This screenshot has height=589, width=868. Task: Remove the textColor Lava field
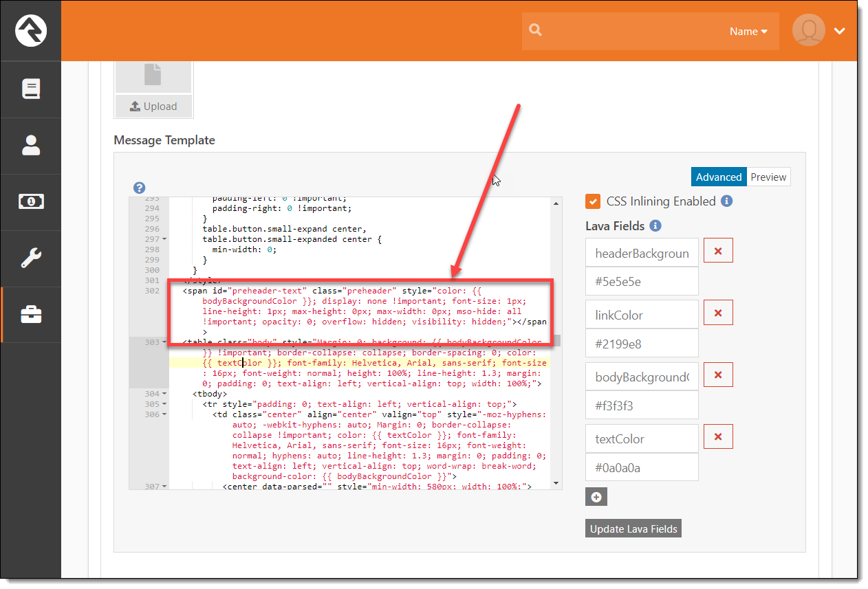[718, 436]
